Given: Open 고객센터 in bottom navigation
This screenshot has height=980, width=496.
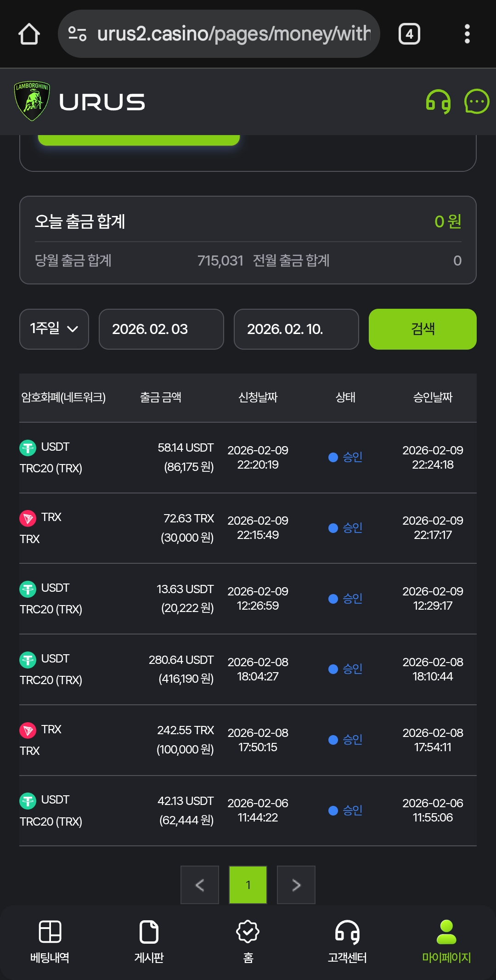Looking at the screenshot, I should point(347,941).
